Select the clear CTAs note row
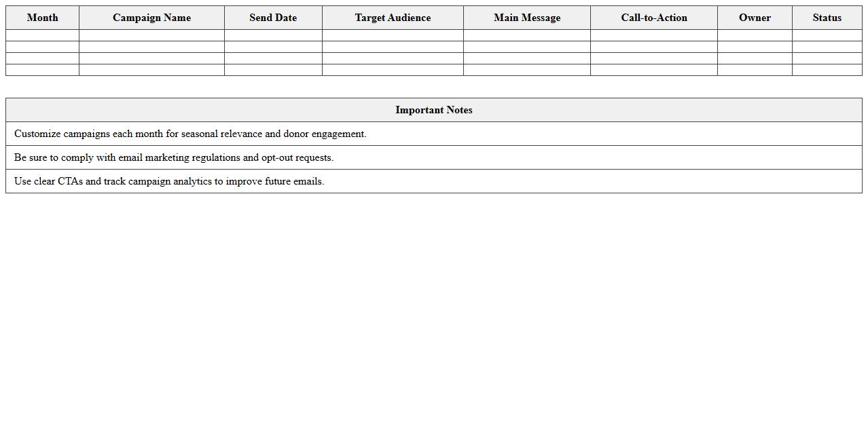868x441 pixels. (x=433, y=181)
